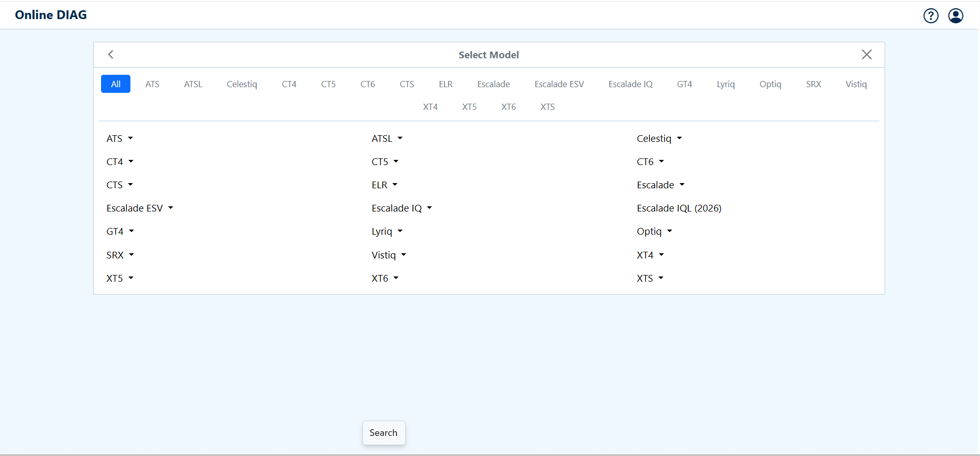Expand the SRX model dropdown in list
The height and width of the screenshot is (456, 980).
(120, 255)
